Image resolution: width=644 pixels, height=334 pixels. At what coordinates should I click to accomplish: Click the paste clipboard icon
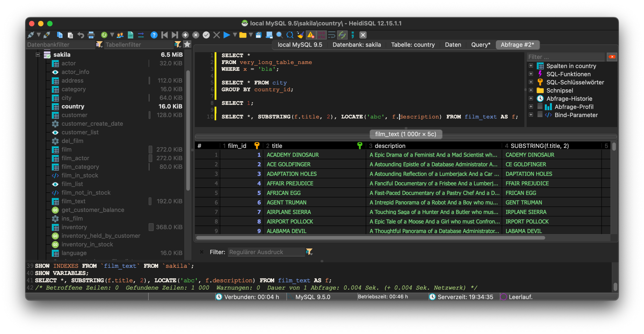(x=70, y=35)
